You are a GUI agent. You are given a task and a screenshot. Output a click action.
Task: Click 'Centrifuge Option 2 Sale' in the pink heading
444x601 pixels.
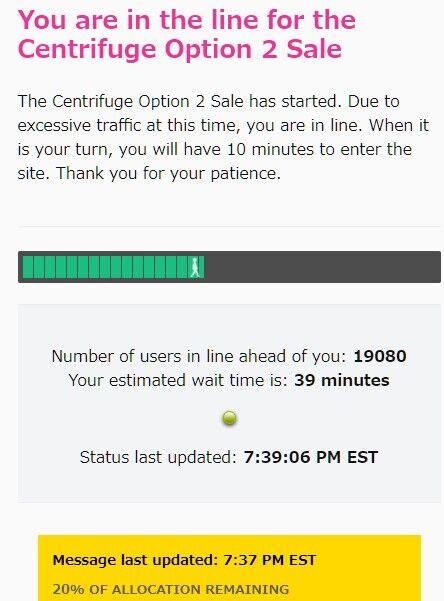click(x=179, y=49)
